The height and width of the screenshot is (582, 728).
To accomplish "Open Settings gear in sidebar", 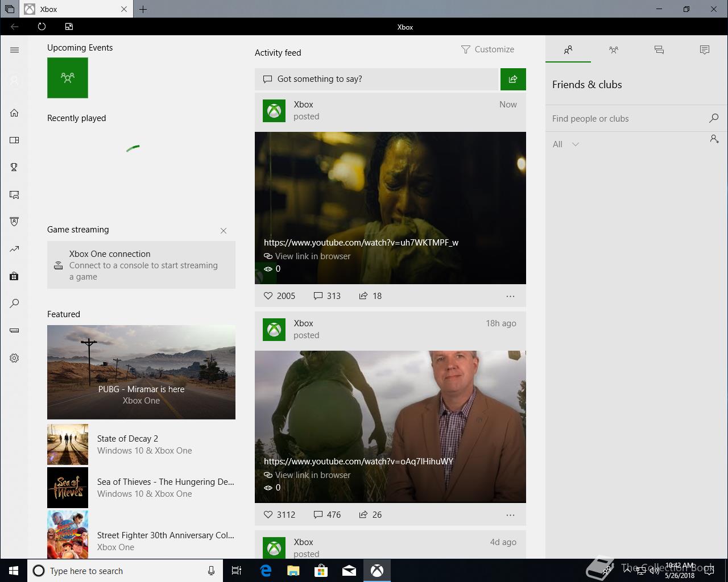I will pos(14,358).
